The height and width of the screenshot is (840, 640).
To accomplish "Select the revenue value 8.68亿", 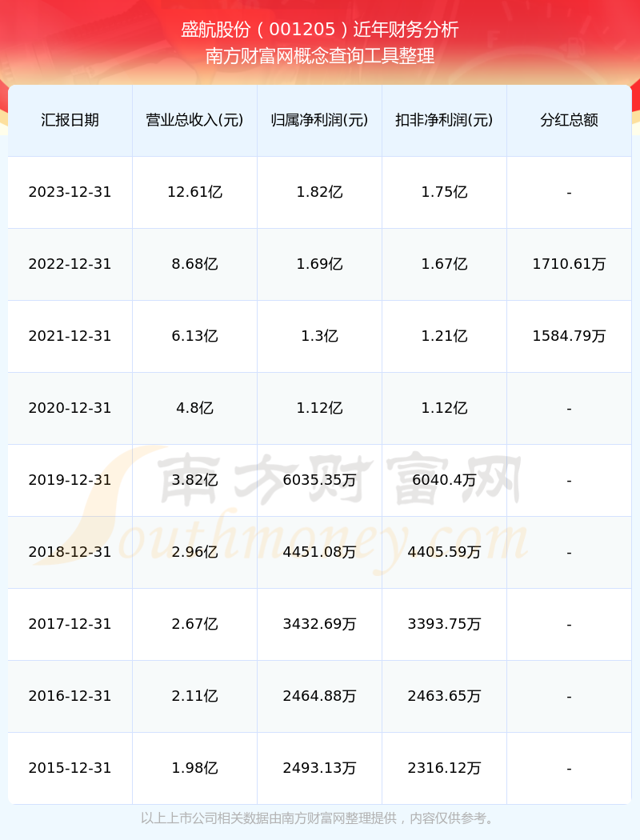I will [x=195, y=264].
